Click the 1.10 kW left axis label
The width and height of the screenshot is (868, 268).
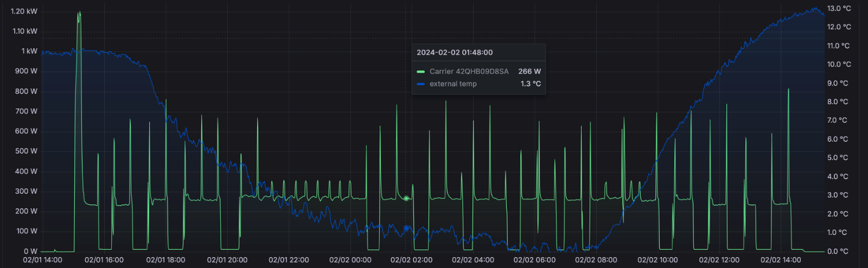point(25,31)
